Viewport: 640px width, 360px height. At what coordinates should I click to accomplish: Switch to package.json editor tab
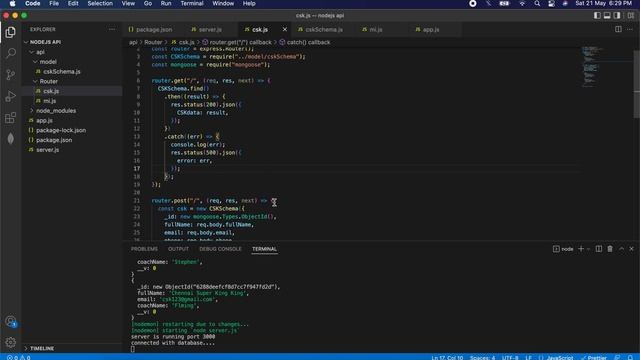(154, 29)
